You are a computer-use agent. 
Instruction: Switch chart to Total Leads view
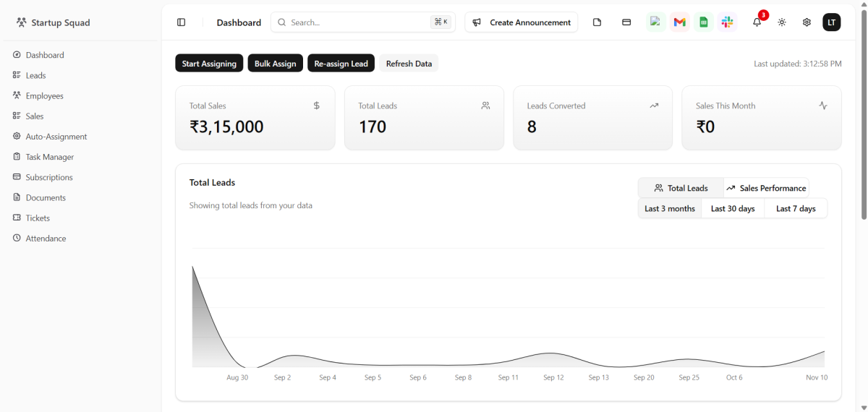coord(681,188)
